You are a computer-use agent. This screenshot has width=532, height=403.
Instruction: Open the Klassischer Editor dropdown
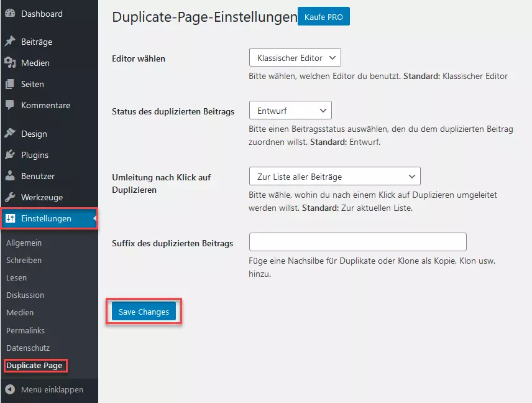pos(295,57)
